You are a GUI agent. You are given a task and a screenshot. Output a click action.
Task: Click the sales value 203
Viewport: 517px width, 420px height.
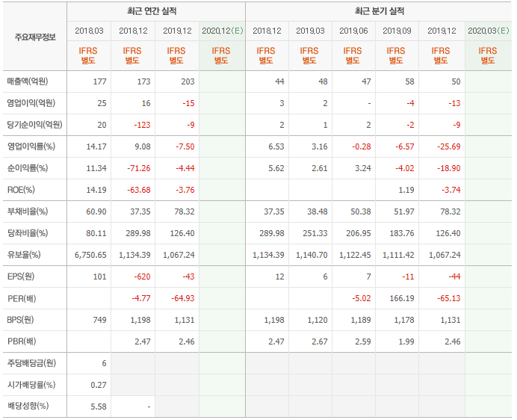coord(188,81)
